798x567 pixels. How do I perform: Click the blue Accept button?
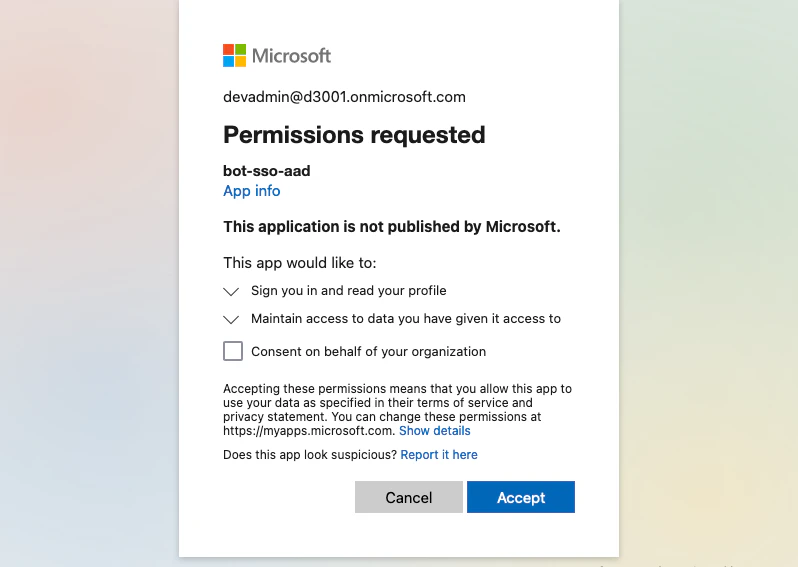(x=521, y=497)
